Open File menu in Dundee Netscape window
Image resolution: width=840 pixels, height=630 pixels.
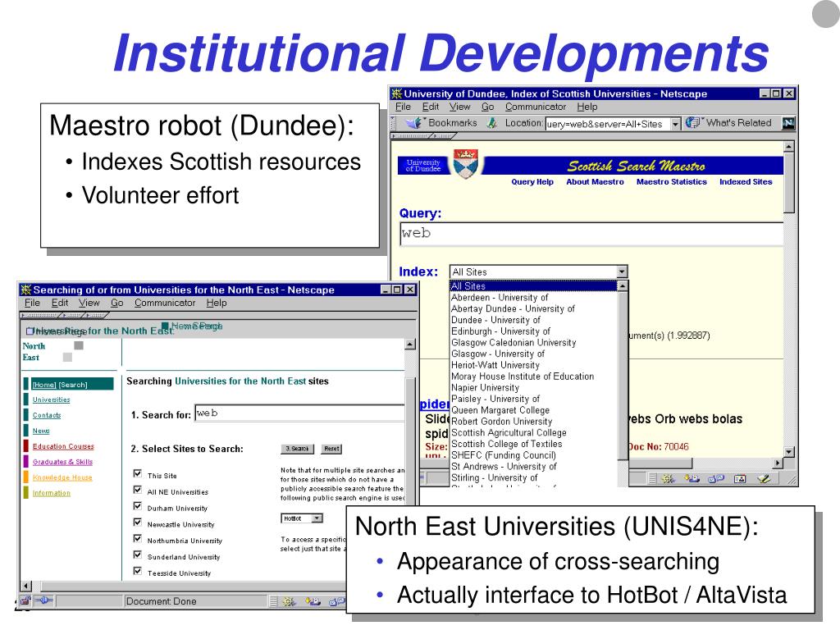[x=404, y=107]
